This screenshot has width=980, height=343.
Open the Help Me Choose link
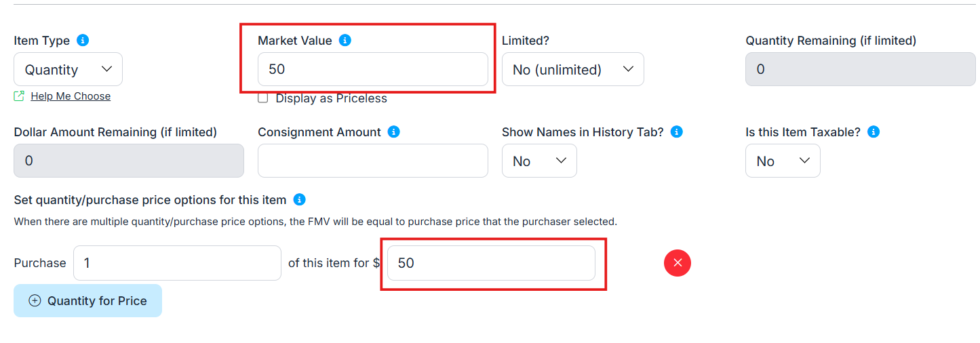71,96
